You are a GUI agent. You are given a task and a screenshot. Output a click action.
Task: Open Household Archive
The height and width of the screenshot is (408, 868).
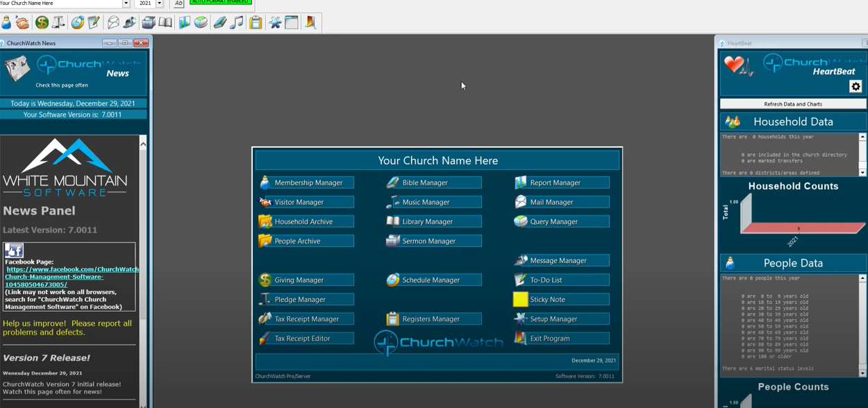pos(306,221)
